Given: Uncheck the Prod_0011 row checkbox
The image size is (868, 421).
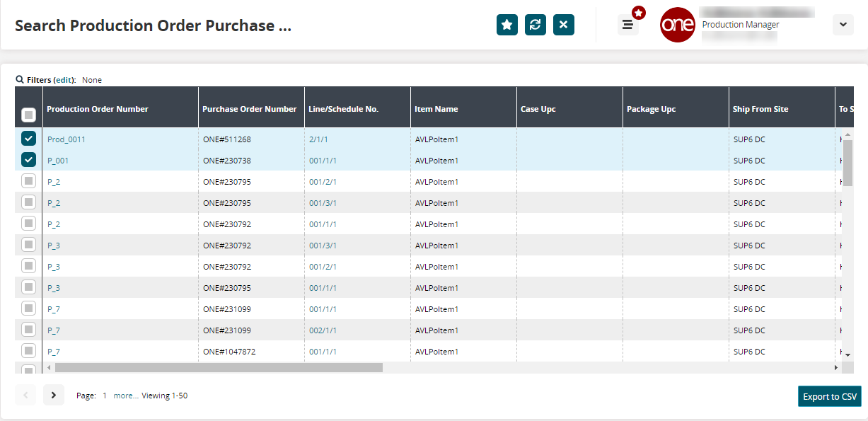Looking at the screenshot, I should [x=28, y=139].
